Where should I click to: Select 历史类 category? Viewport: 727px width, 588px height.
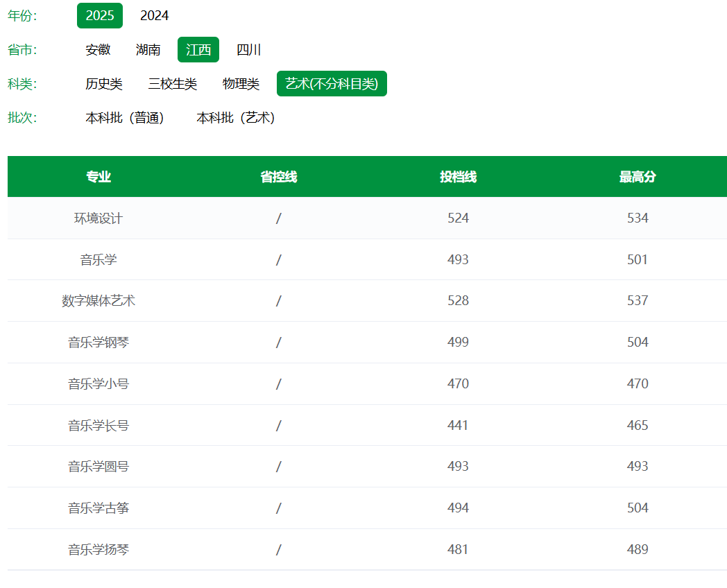104,83
